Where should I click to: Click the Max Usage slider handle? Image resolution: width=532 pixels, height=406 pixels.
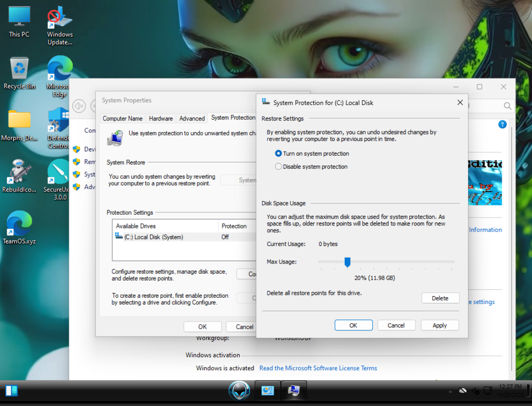[x=348, y=262]
